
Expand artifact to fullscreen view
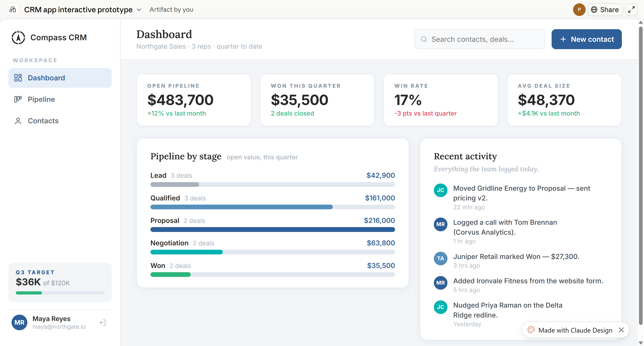pyautogui.click(x=631, y=10)
